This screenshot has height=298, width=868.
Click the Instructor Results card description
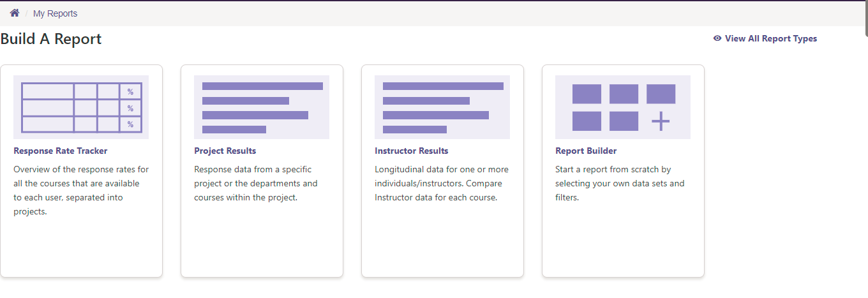441,183
